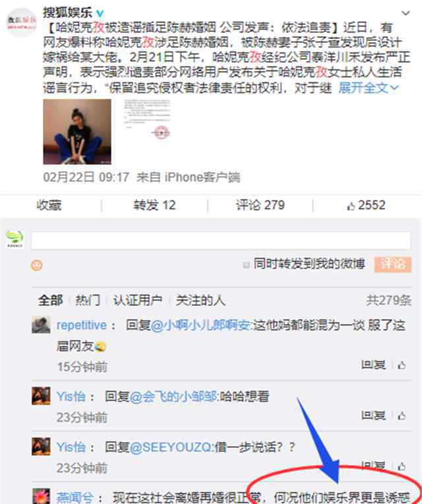Open the post options chevron at top right
This screenshot has width=422, height=504.
tap(406, 13)
